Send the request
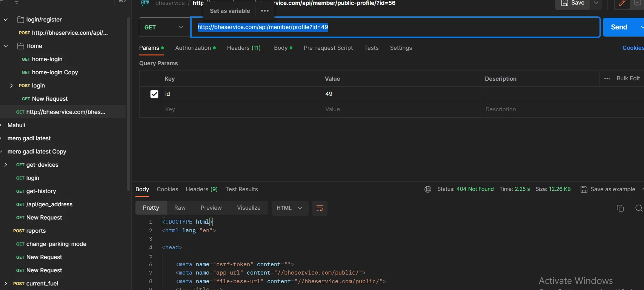The width and height of the screenshot is (644, 290). [619, 27]
